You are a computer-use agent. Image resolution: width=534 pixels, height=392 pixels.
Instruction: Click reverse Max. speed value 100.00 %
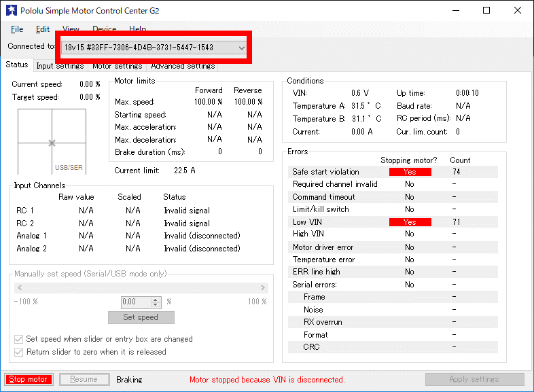pos(248,102)
